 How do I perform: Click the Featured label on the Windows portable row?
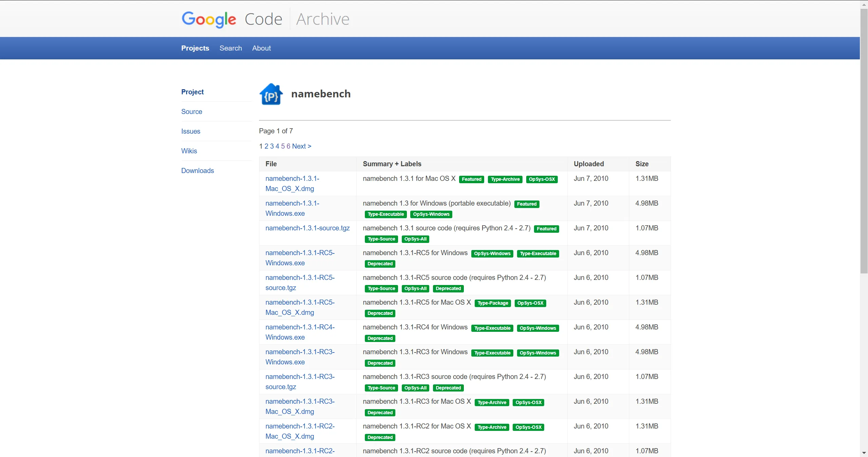tap(527, 204)
